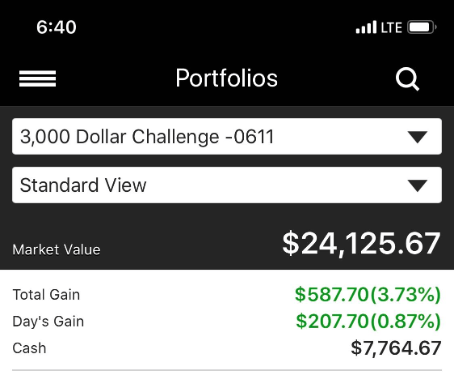Tap the cellular signal bars icon

coord(366,27)
